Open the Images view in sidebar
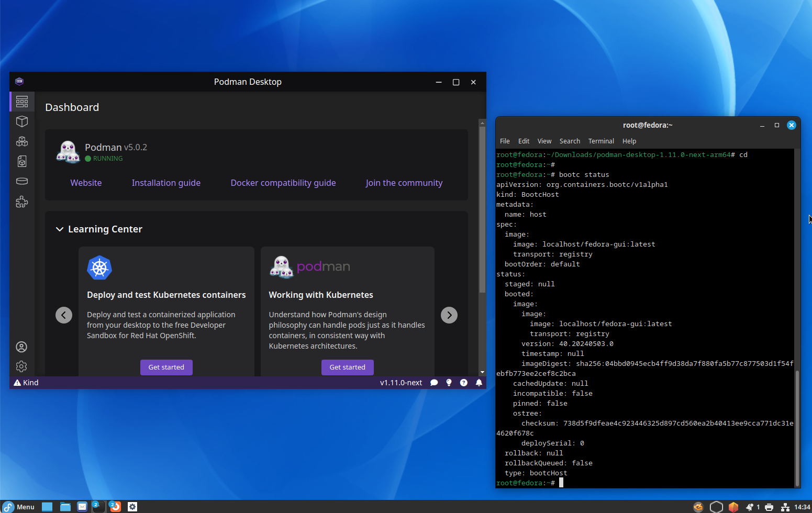 (22, 162)
